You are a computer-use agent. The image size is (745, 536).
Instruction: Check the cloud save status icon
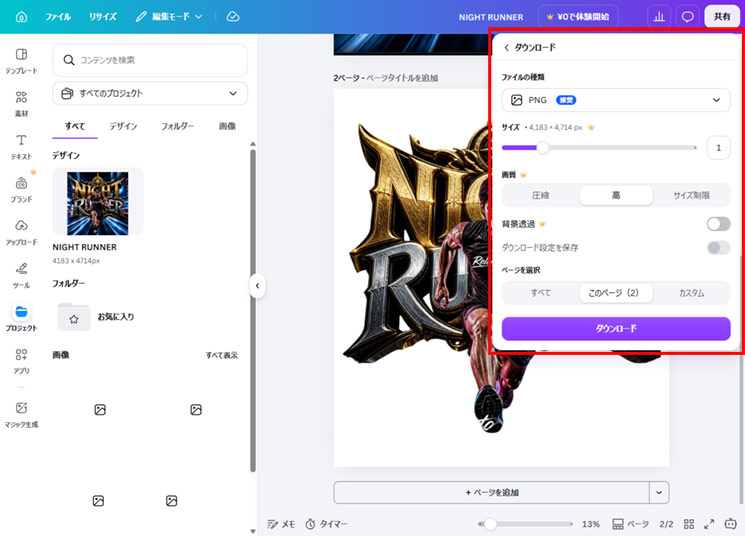point(233,17)
